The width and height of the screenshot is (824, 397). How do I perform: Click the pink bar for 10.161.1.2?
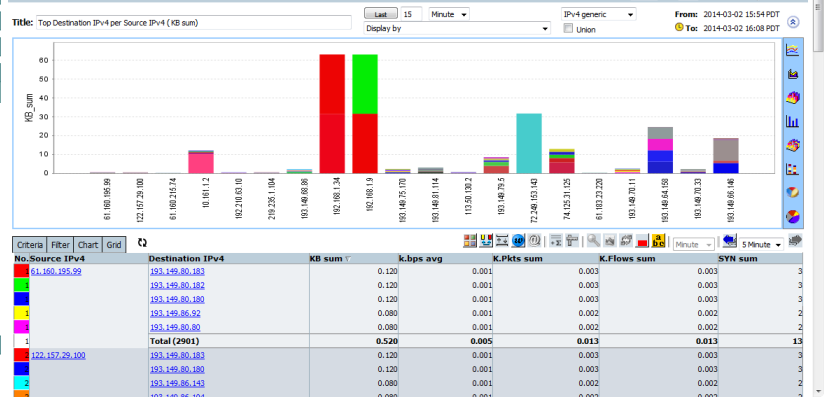coord(201,163)
